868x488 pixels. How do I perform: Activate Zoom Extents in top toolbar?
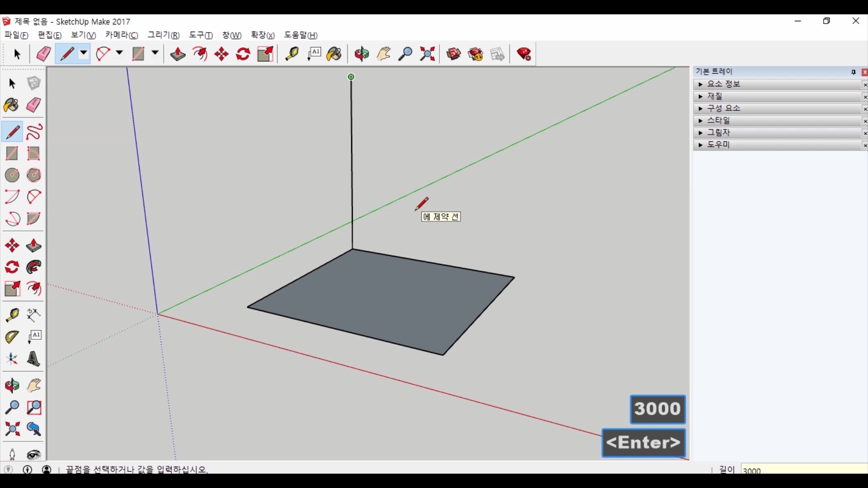[x=427, y=54]
